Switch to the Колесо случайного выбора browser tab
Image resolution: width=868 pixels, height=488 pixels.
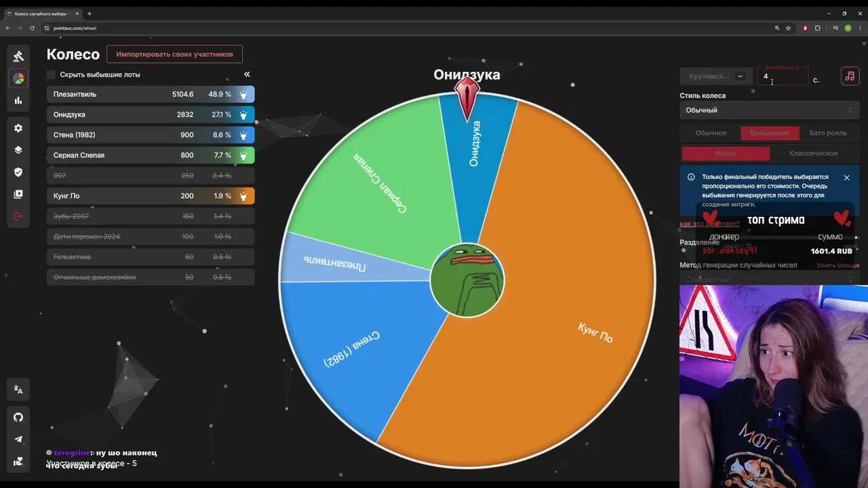42,14
